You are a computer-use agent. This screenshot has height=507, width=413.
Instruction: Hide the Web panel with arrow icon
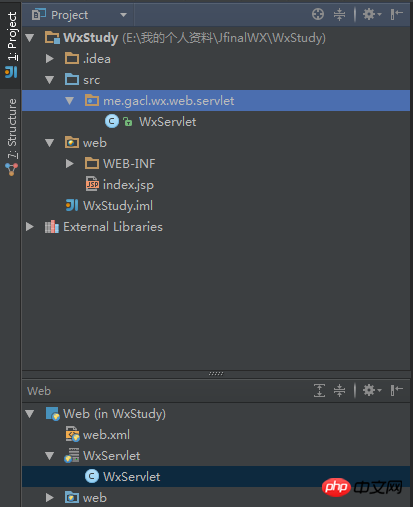(397, 390)
